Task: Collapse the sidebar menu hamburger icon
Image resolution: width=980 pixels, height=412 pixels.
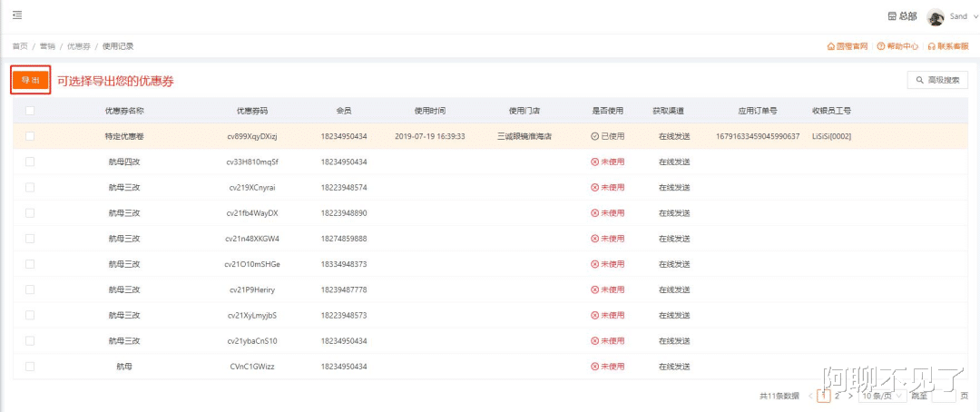Action: pyautogui.click(x=17, y=15)
